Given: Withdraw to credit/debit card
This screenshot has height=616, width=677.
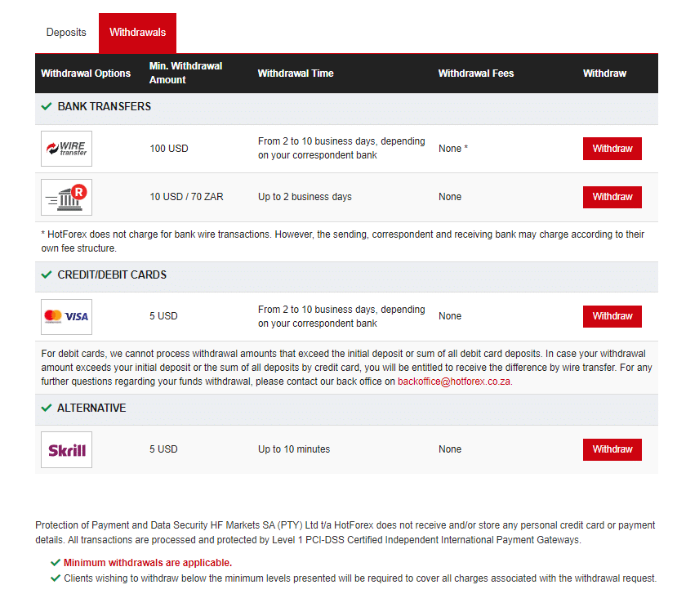Looking at the screenshot, I should [x=612, y=316].
